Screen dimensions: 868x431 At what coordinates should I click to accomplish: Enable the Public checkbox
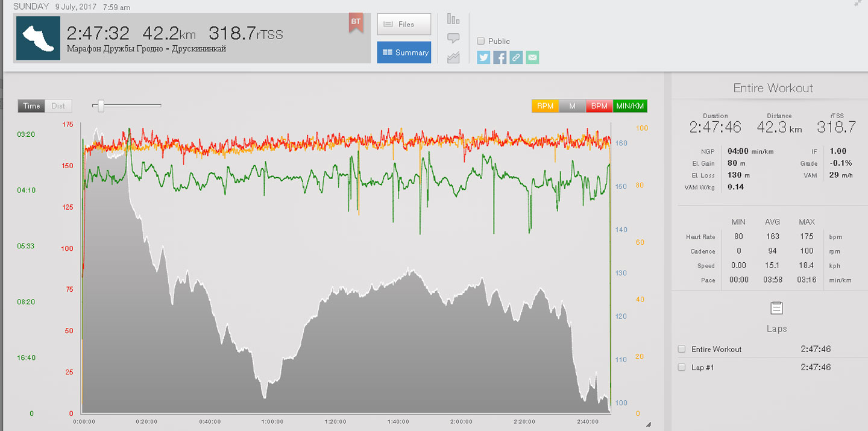point(480,41)
